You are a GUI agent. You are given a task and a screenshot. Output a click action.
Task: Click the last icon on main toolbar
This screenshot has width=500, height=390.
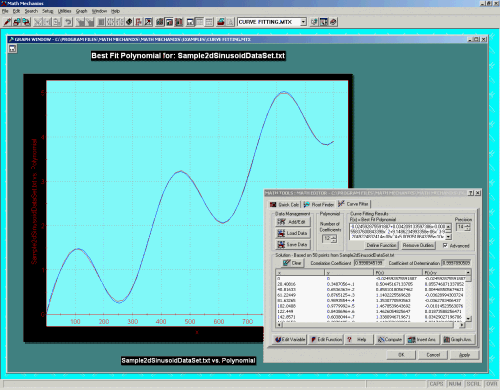coord(333,22)
